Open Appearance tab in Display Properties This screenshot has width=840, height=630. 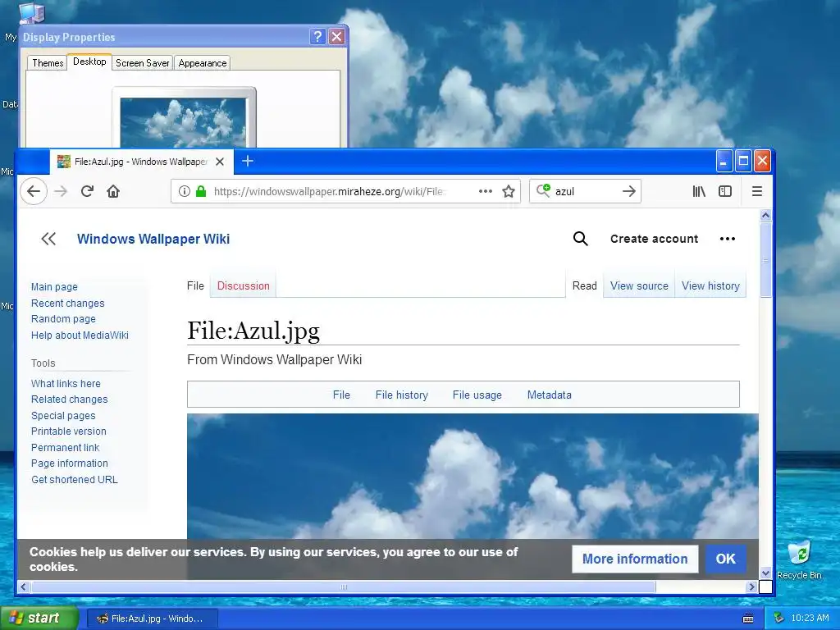(x=202, y=62)
